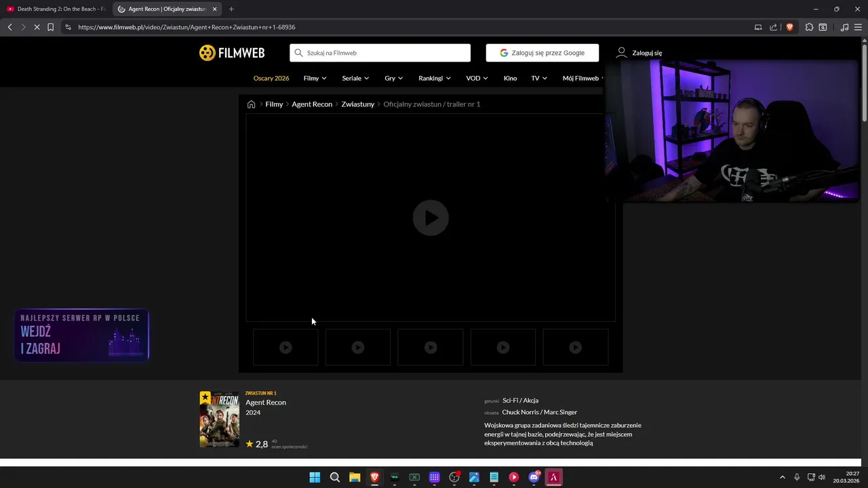Click the sidebar search panel icon
The height and width of the screenshot is (488, 868).
(x=823, y=27)
